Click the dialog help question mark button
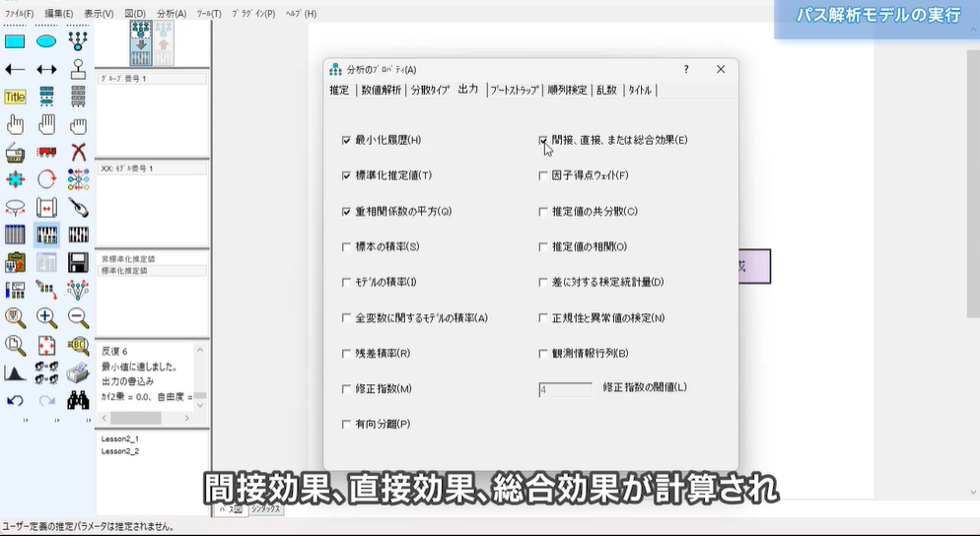 point(686,69)
